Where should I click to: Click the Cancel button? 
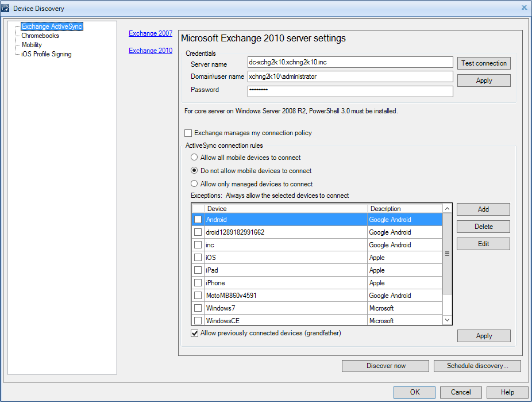click(460, 392)
